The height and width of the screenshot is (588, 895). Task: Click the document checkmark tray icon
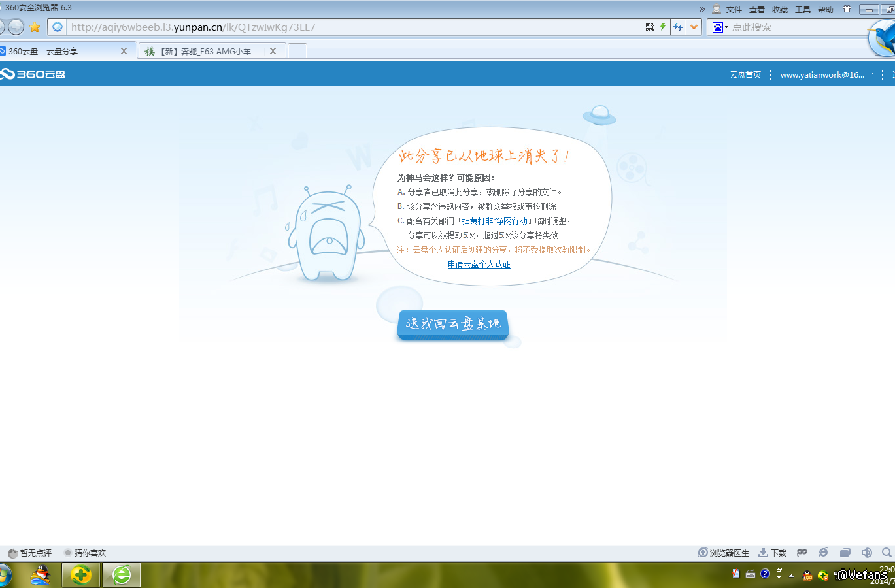pyautogui.click(x=735, y=574)
